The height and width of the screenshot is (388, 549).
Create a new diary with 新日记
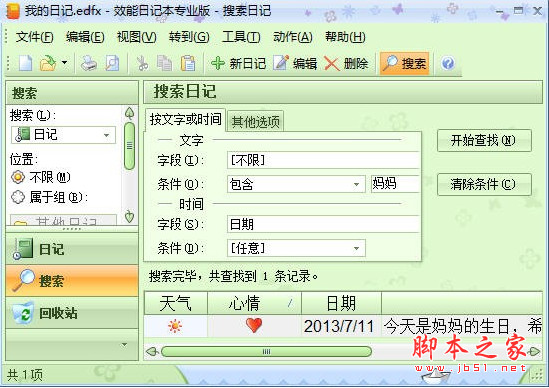pos(238,63)
